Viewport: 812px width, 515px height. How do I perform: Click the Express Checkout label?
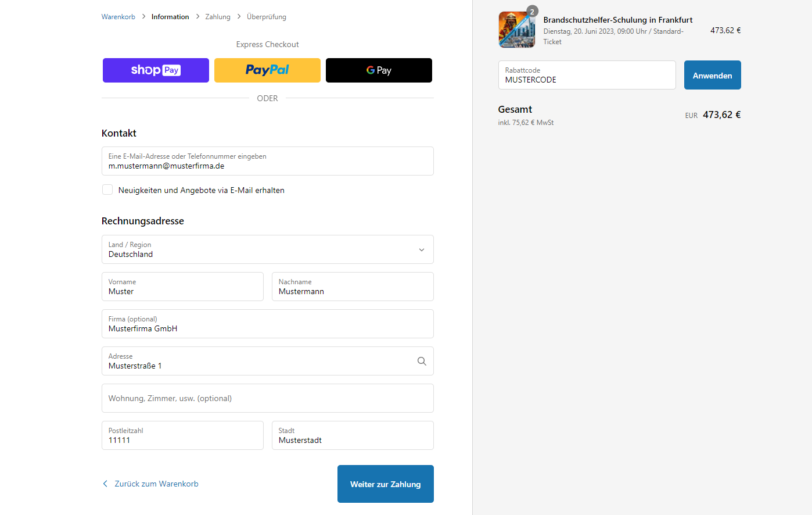click(268, 44)
